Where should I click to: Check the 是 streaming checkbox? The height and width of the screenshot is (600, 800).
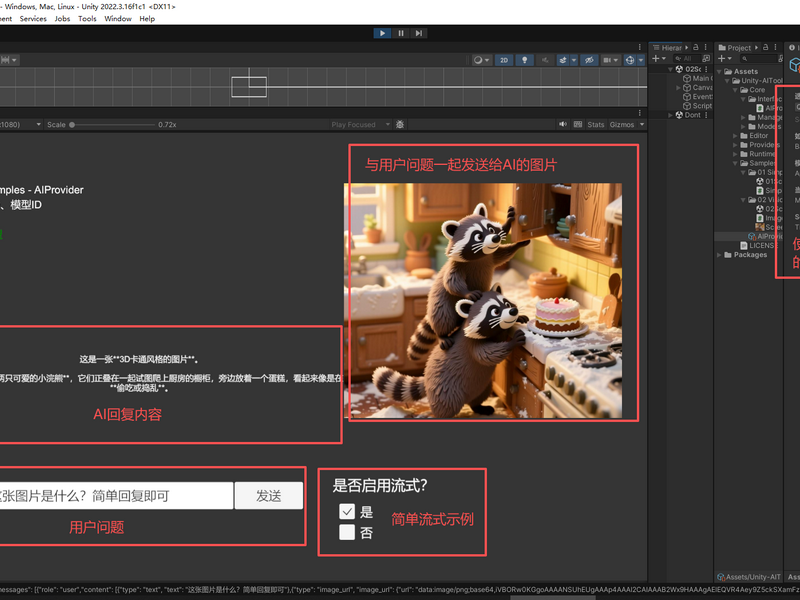click(x=347, y=511)
